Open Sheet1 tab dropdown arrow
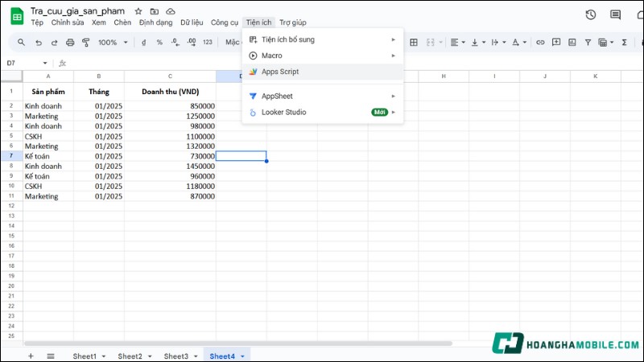644x362 pixels. [x=104, y=356]
